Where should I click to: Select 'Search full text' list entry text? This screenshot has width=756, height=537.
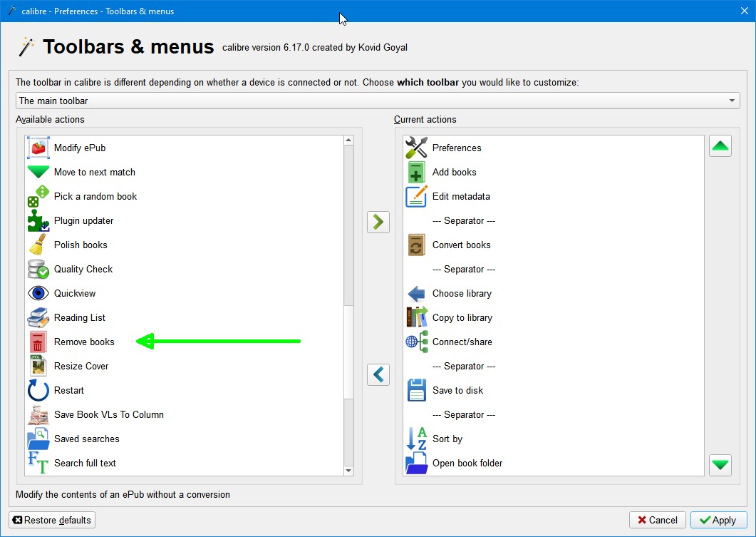(x=85, y=463)
